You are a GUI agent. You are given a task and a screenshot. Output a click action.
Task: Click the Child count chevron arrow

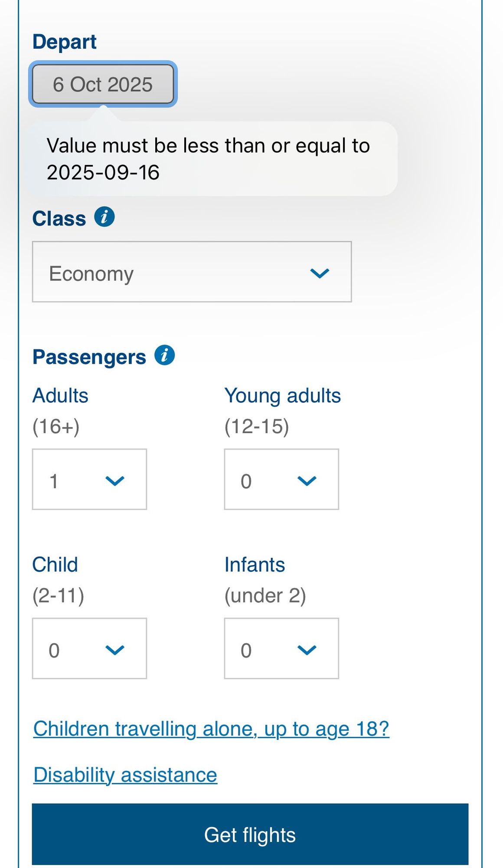[115, 650]
